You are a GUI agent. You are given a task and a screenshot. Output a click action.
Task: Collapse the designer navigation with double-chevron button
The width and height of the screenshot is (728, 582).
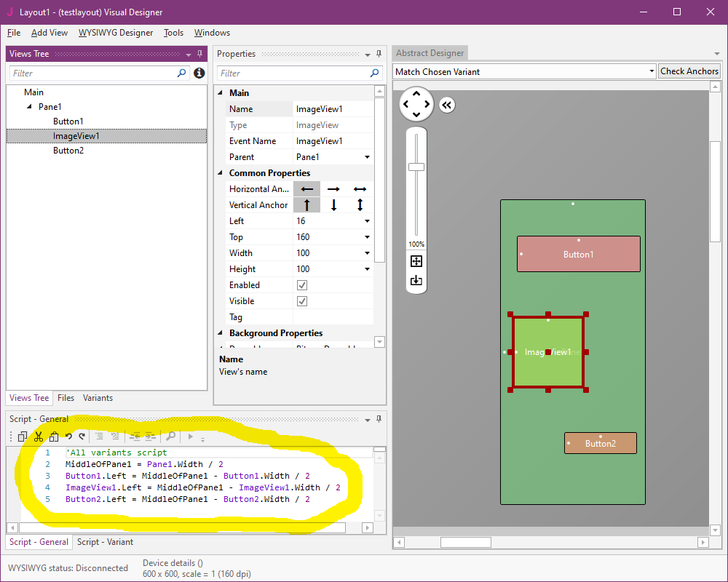(x=447, y=105)
